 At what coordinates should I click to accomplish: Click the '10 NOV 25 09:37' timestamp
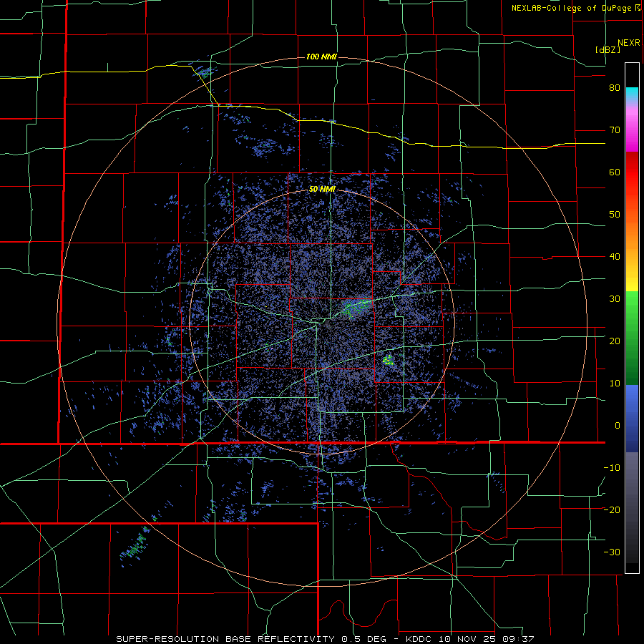(x=487, y=639)
